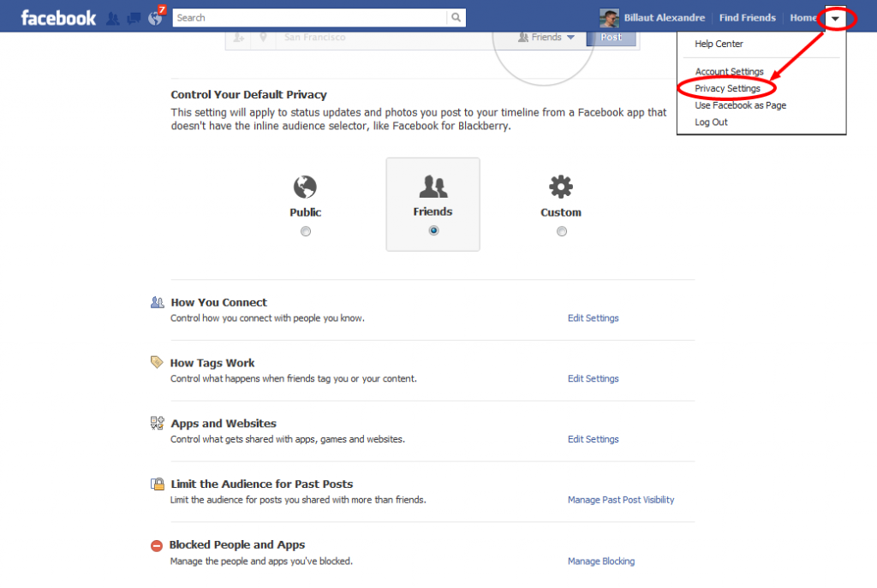Click the Apps and Websites heading
Image resolution: width=877 pixels, height=588 pixels.
[x=224, y=423]
